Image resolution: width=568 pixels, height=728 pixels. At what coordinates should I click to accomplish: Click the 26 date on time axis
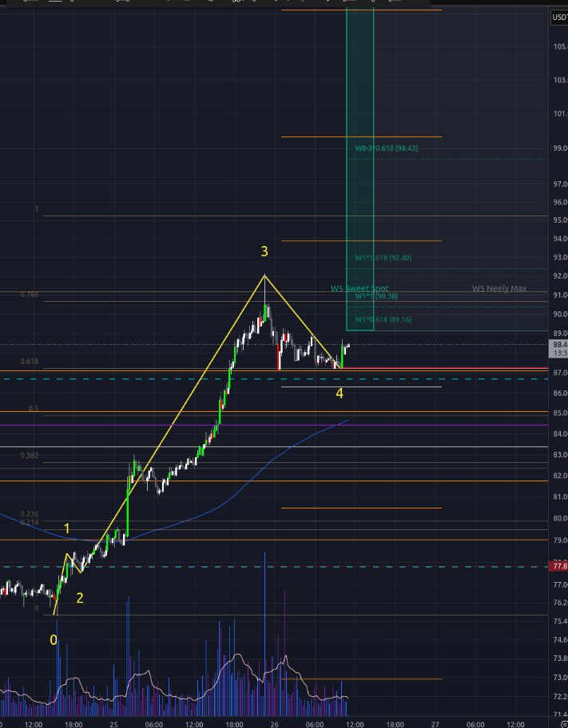[274, 725]
